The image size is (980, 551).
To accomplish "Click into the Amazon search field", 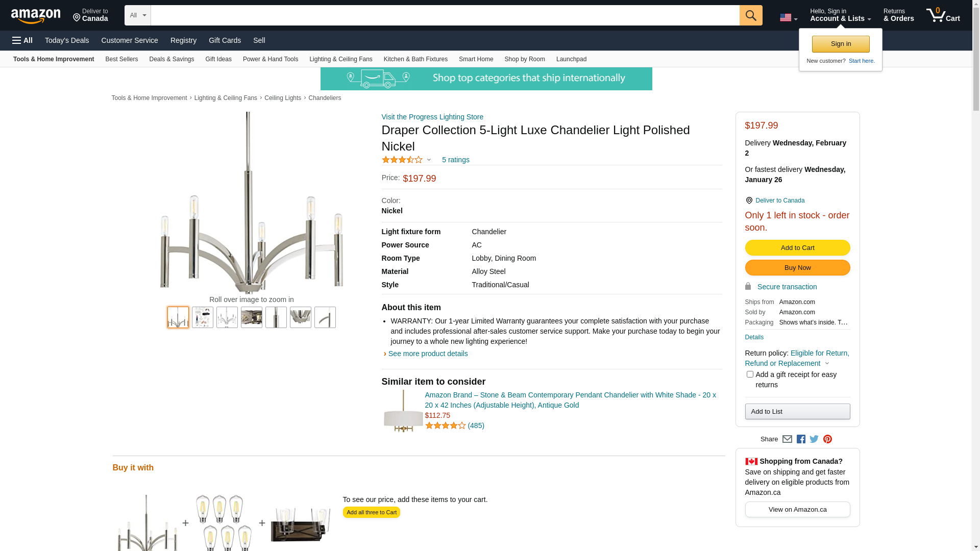I will tap(445, 15).
